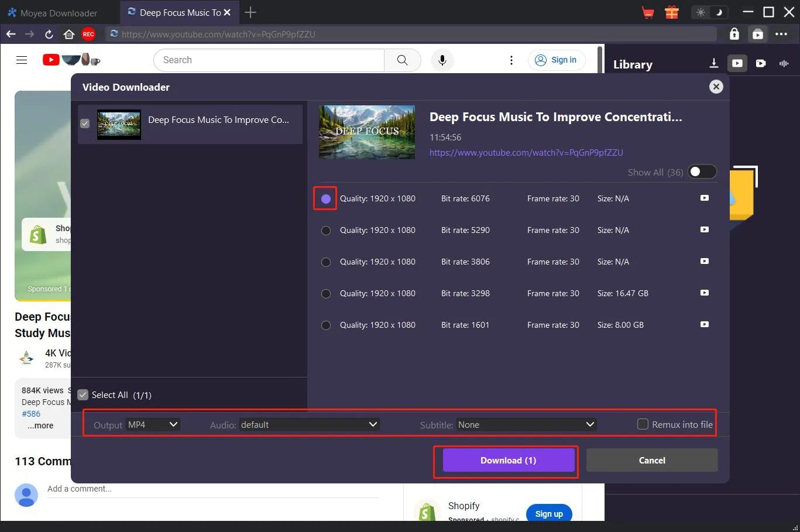The height and width of the screenshot is (532, 800).
Task: Click the reload page icon
Action: [49, 35]
